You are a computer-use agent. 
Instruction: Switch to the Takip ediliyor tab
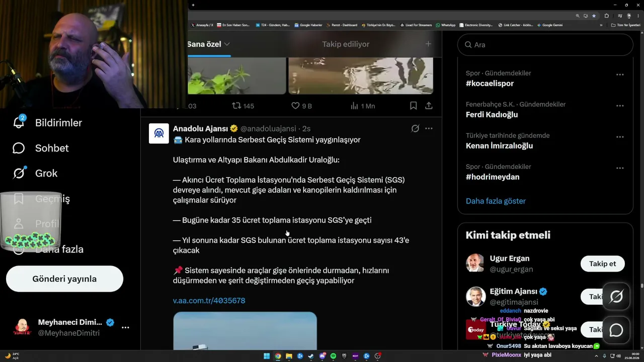point(346,44)
